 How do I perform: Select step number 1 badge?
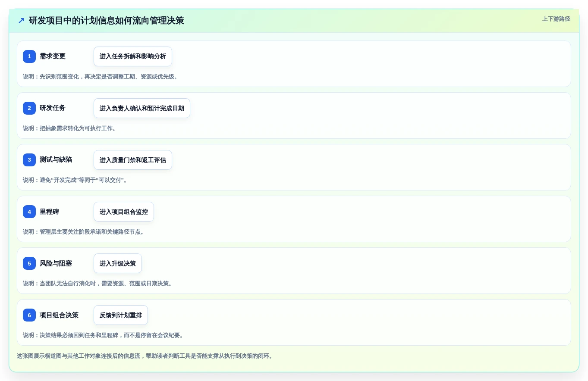coord(29,56)
